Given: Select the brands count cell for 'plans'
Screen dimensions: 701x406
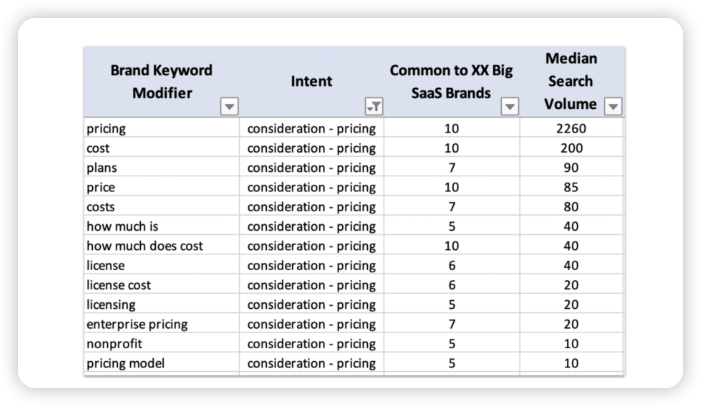Looking at the screenshot, I should pos(452,165).
